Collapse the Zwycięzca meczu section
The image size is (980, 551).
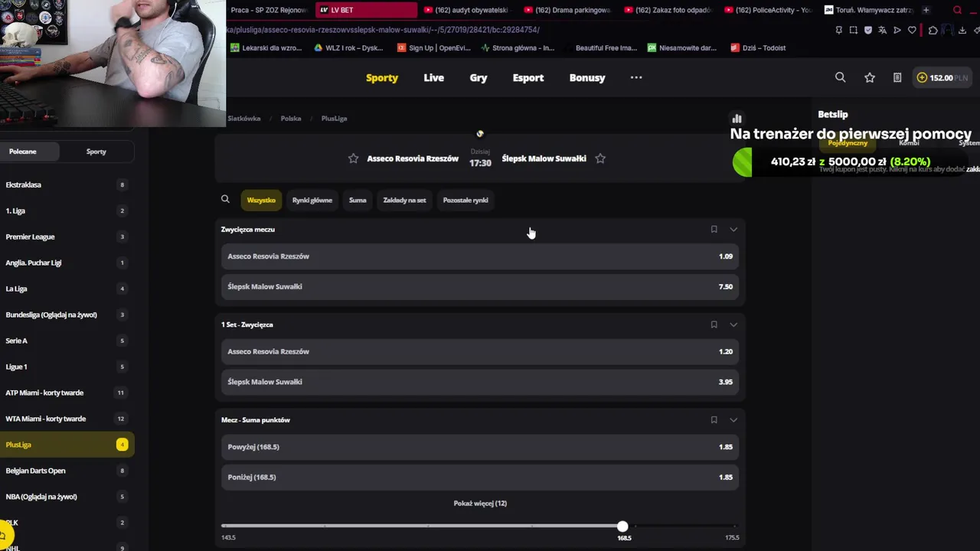[733, 229]
